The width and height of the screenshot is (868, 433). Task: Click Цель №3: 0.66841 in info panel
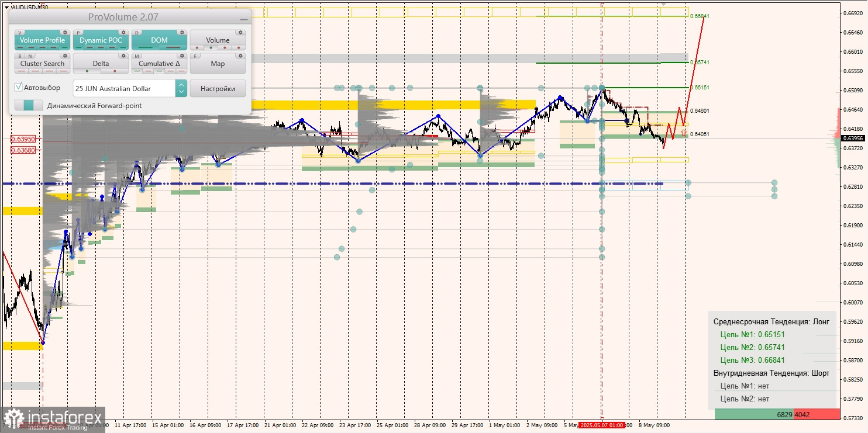click(753, 360)
